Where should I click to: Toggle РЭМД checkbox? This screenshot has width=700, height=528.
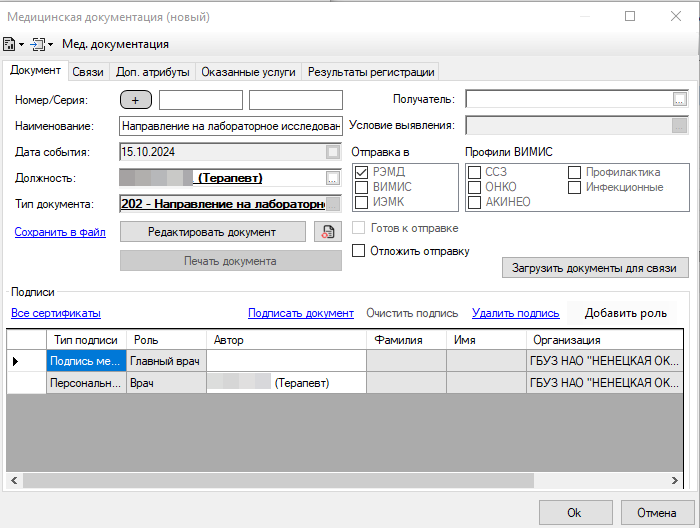pos(361,172)
